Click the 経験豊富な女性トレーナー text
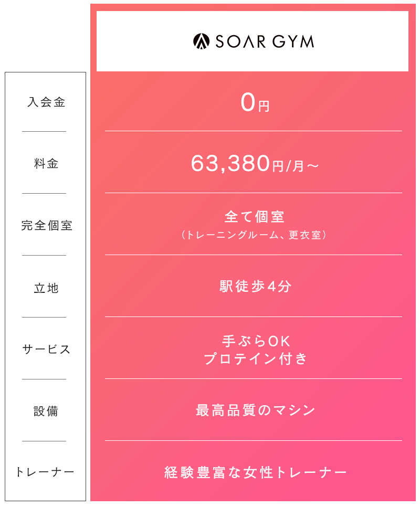Screen dimensions: 420x507 (256, 472)
